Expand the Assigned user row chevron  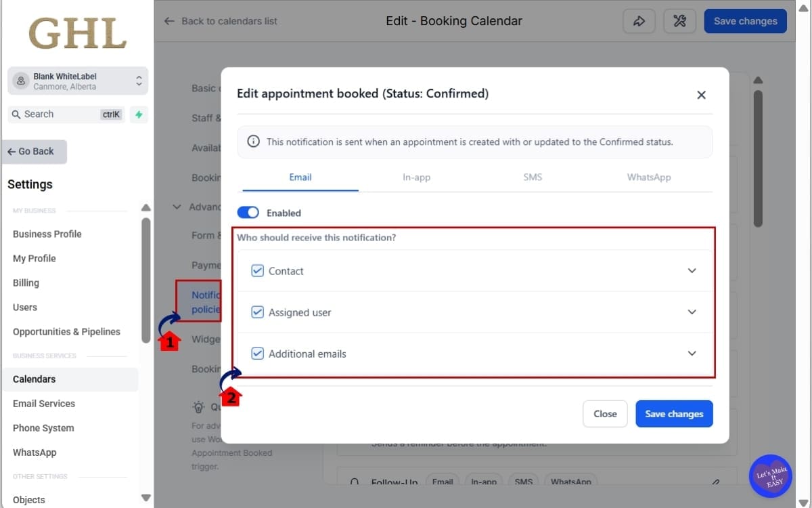pyautogui.click(x=692, y=312)
